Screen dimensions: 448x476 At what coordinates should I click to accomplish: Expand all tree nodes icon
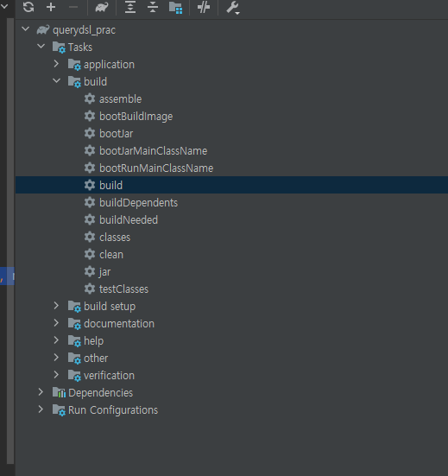130,7
